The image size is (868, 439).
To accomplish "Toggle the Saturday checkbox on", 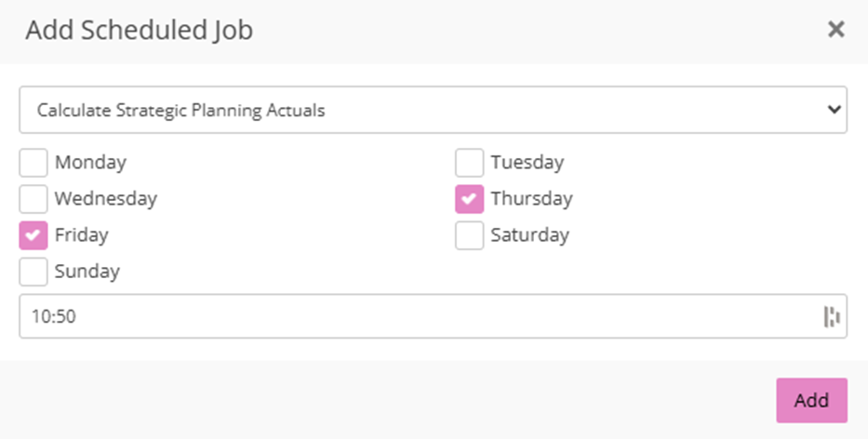I will (470, 235).
